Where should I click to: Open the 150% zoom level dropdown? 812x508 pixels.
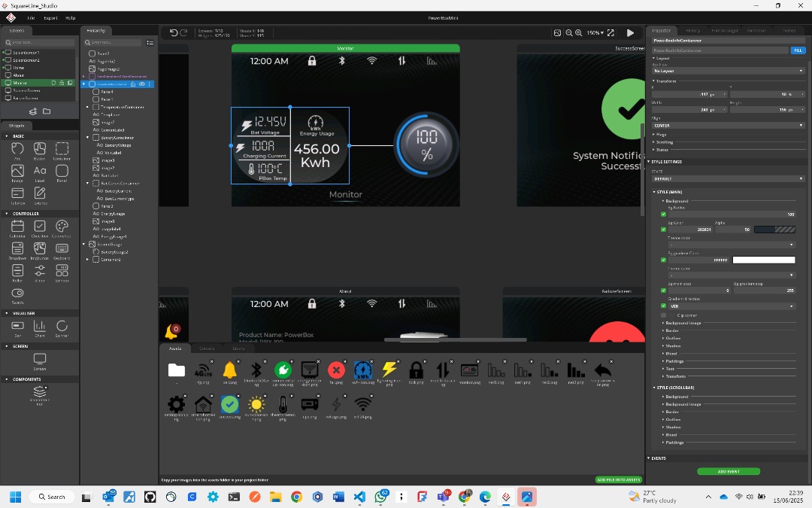pos(595,32)
